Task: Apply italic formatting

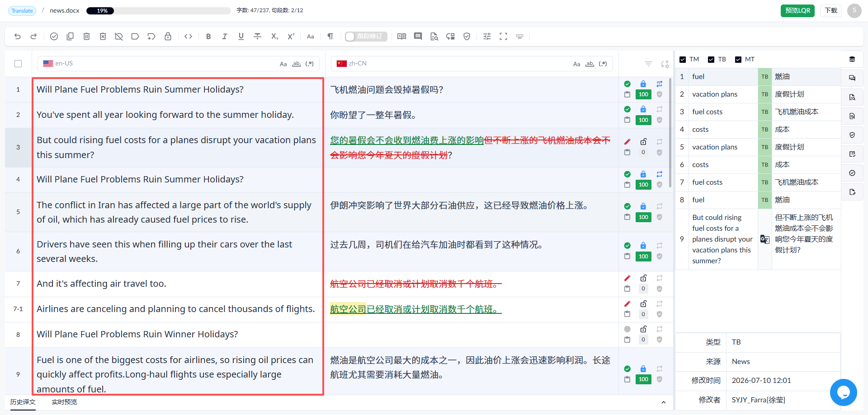Action: point(225,37)
